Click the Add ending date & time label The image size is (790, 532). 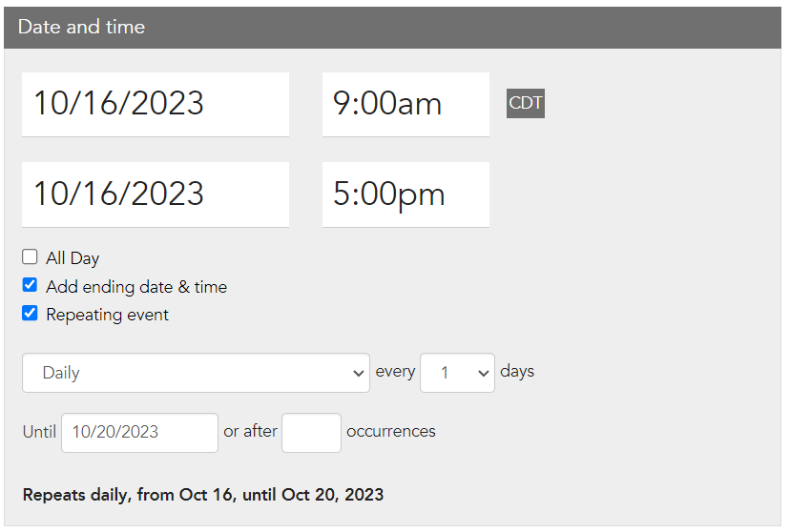pyautogui.click(x=136, y=287)
